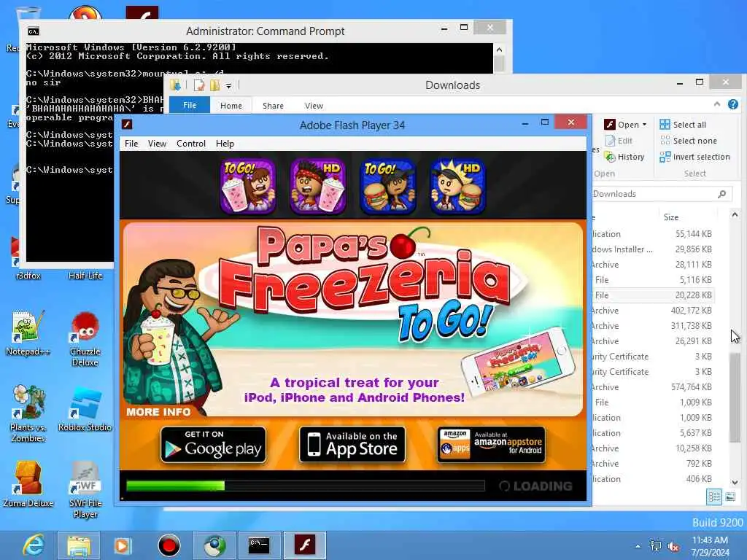Screen dimensions: 747x560
Task: Switch to Large icons view in Explorer
Action: click(730, 497)
